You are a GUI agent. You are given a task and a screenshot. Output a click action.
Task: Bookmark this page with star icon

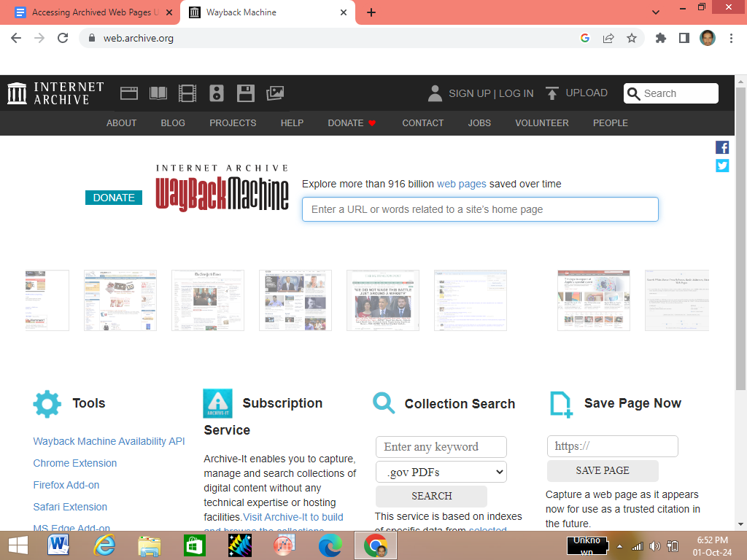point(632,38)
